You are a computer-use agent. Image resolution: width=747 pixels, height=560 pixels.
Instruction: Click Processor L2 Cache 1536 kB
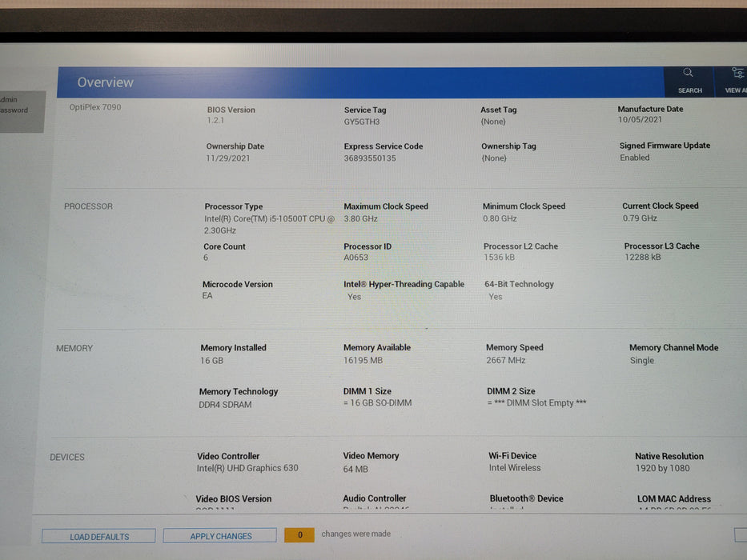pos(500,257)
